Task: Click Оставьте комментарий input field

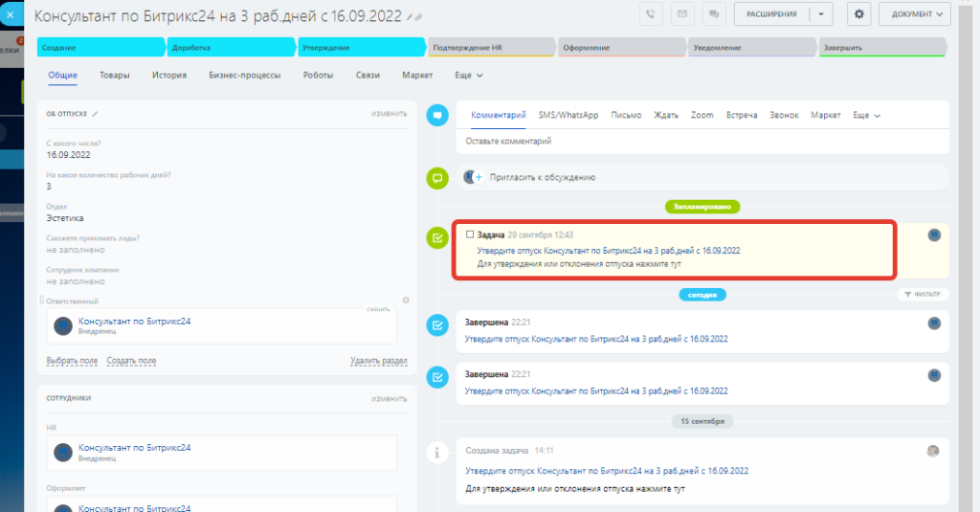Action: 702,142
